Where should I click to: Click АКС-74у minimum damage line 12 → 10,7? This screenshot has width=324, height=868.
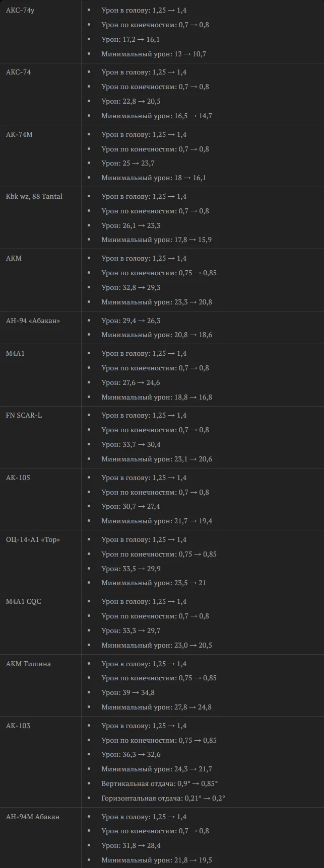154,54
